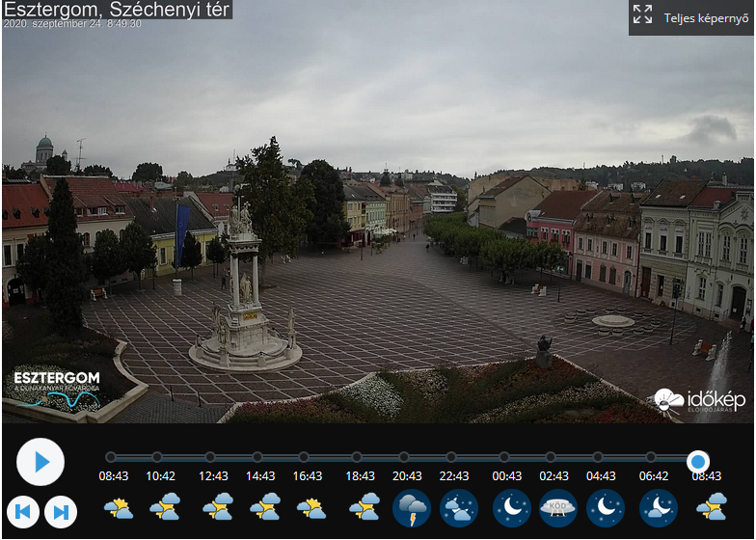Select the 06:42 timeline marker
Viewport: 756px width, 540px height.
click(651, 457)
